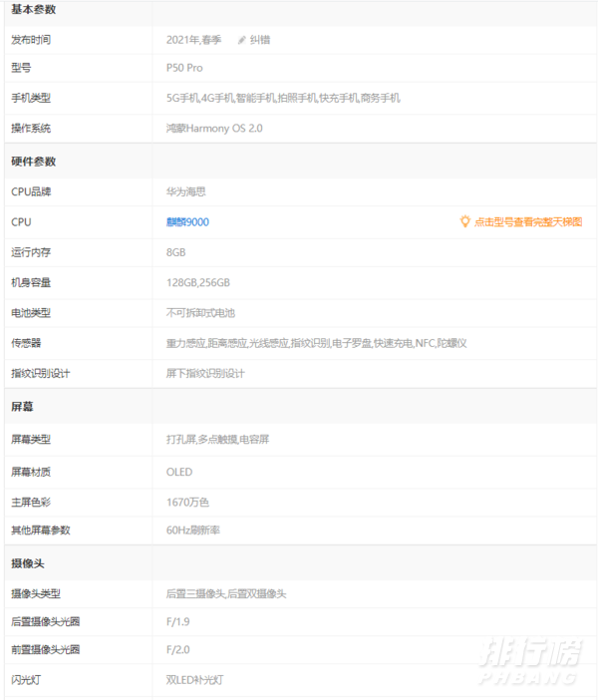Click the F/2.0 aperture value
Image resolution: width=598 pixels, height=700 pixels.
pos(178,650)
